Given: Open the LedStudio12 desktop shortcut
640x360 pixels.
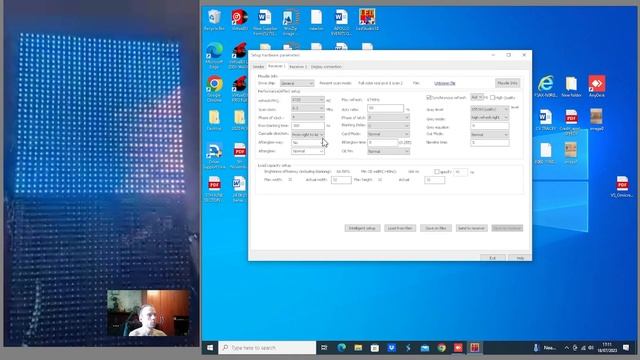Looking at the screenshot, I should 367,20.
